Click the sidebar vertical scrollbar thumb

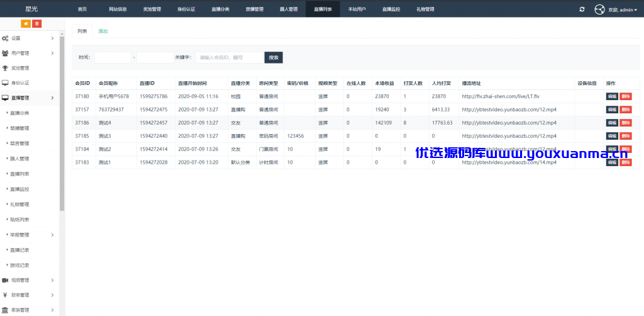(62, 123)
